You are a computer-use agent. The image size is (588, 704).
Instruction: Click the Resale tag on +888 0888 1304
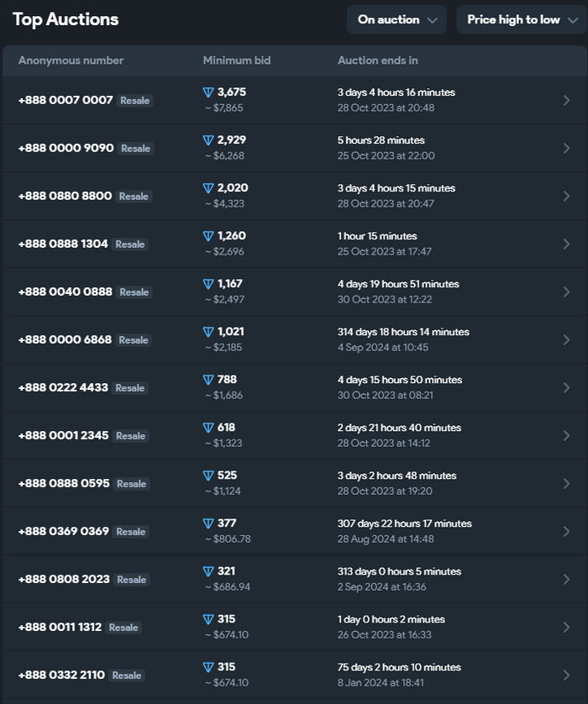pos(130,244)
